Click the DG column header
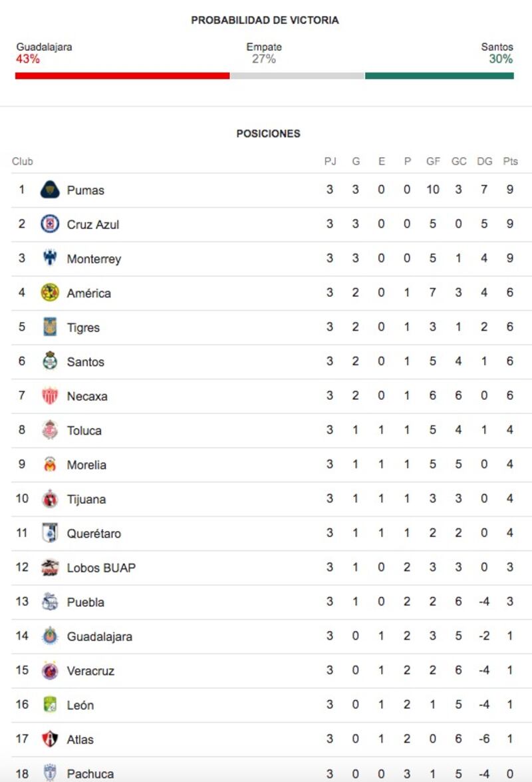Viewport: 532px width, 782px height. click(x=484, y=161)
